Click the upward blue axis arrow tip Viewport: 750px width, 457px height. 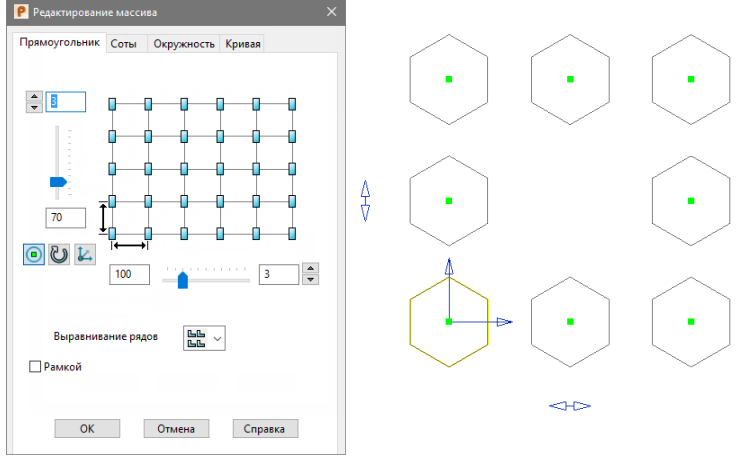[449, 266]
